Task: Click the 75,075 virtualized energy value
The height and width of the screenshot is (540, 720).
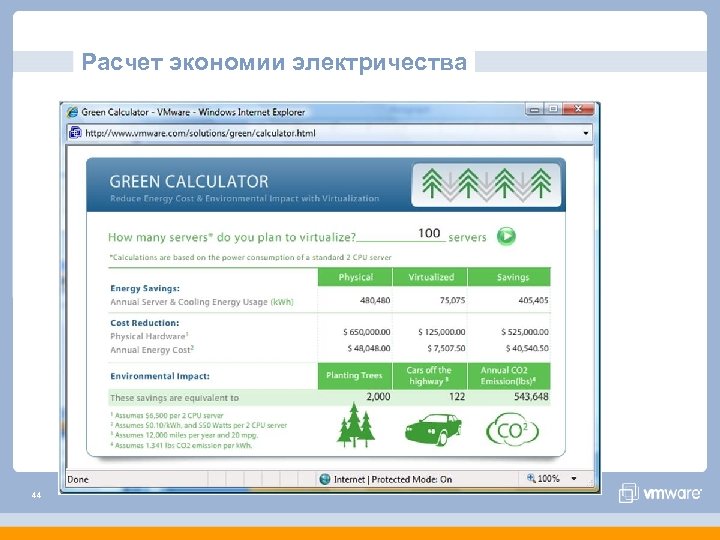Action: click(x=452, y=300)
